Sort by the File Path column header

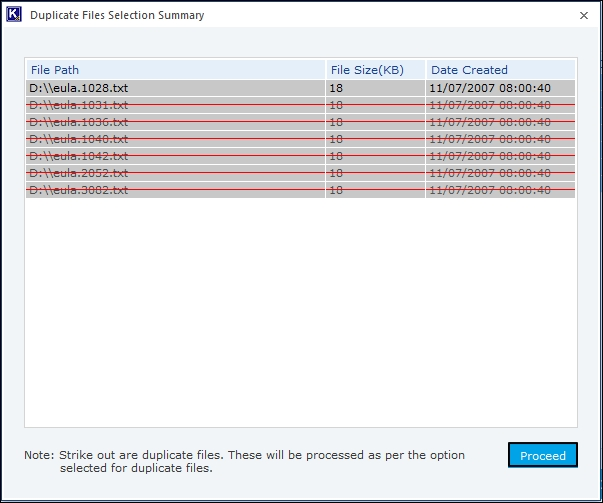click(176, 70)
